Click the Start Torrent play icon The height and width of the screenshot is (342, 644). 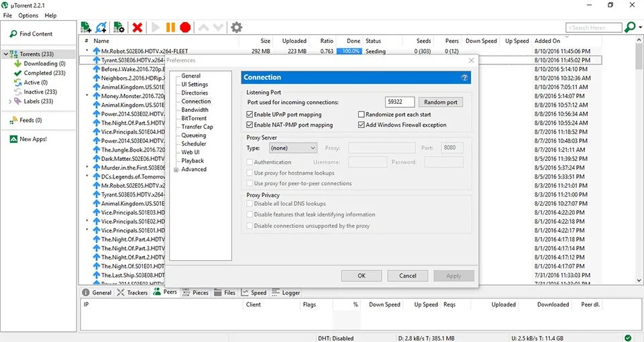pos(156,27)
